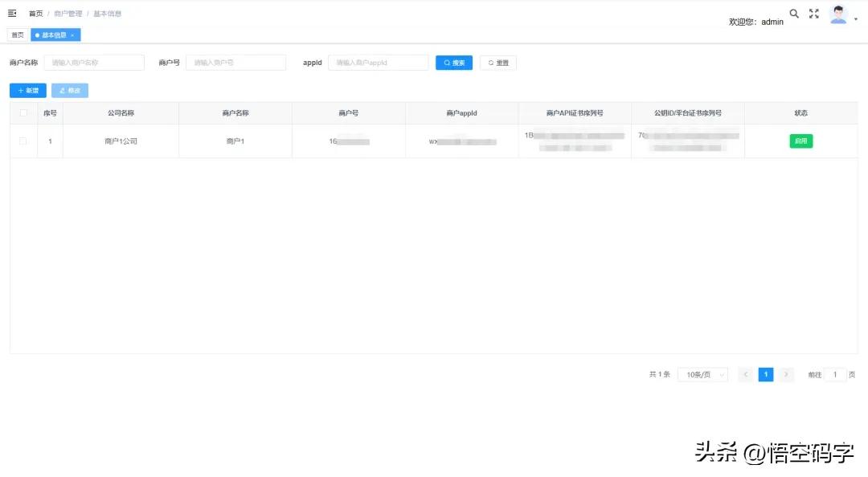This screenshot has width=868, height=477.
Task: Switch to the 首页 tab
Action: (x=18, y=35)
